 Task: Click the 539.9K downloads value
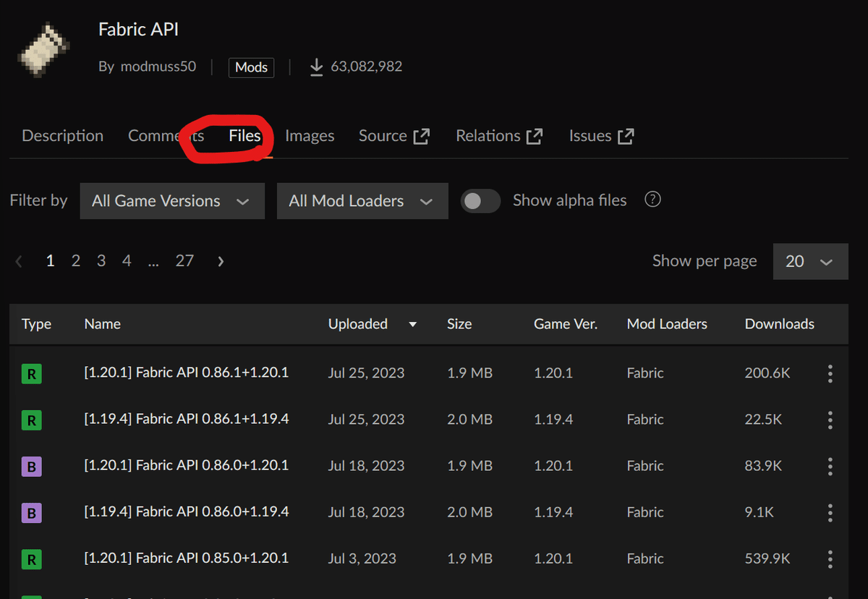click(x=767, y=558)
